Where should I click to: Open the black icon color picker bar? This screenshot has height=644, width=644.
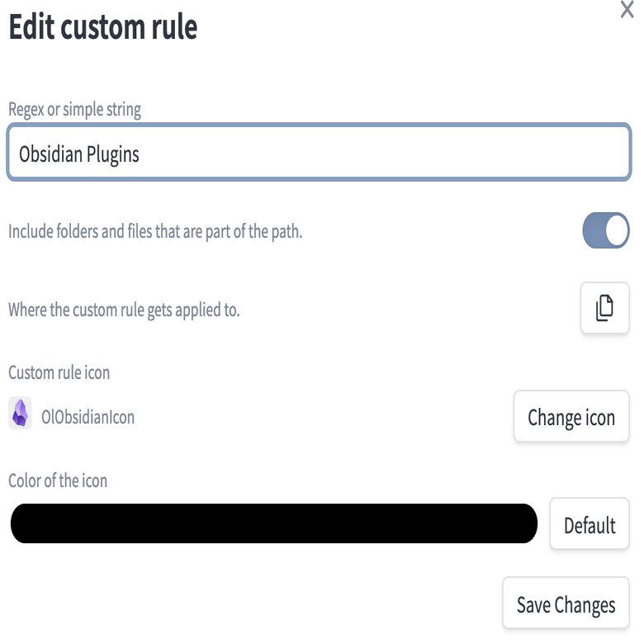tap(272, 523)
